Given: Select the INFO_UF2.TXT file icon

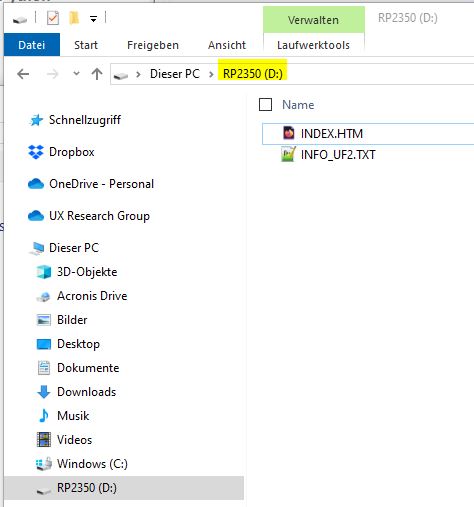Looking at the screenshot, I should [288, 154].
